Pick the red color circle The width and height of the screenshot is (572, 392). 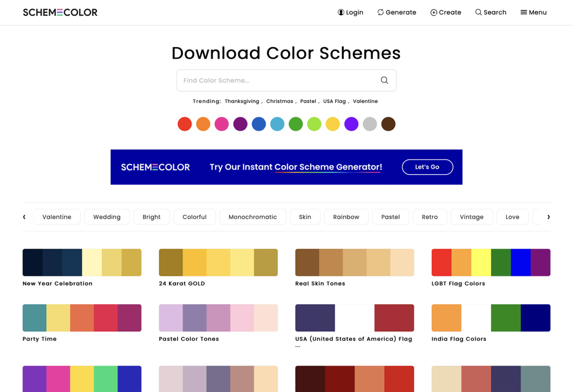coord(185,124)
